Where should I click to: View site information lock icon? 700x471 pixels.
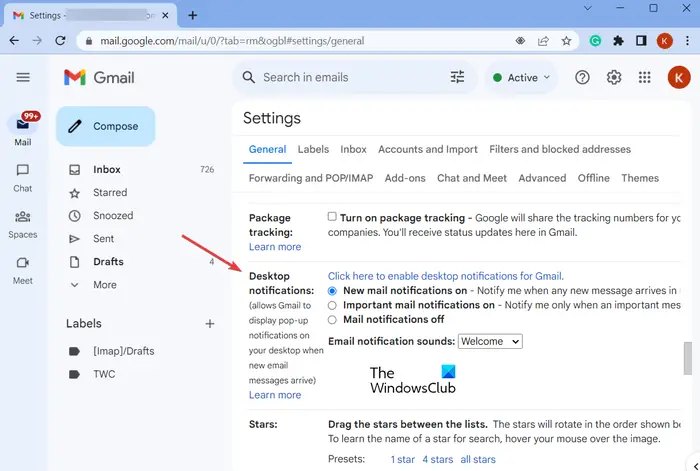(89, 41)
